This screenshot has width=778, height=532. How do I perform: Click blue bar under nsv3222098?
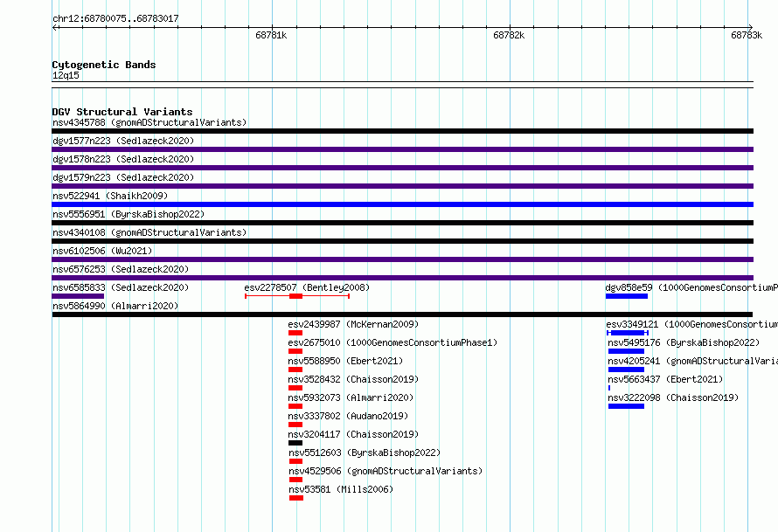point(626,406)
